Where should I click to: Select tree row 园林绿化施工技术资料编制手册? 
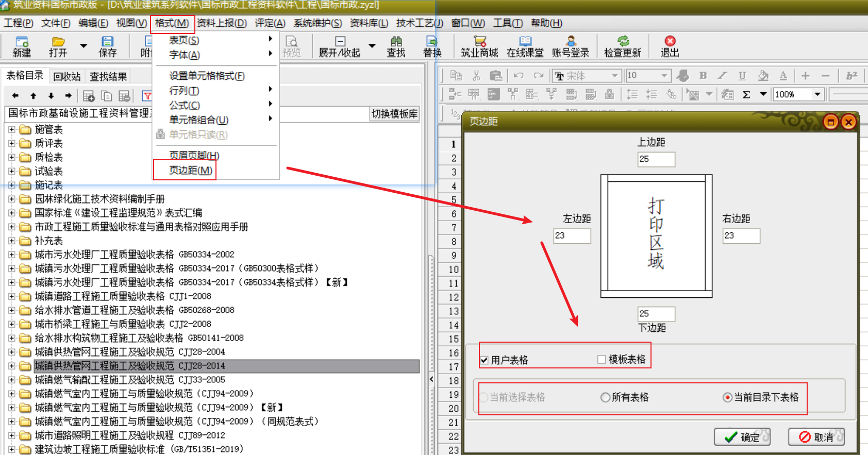99,199
